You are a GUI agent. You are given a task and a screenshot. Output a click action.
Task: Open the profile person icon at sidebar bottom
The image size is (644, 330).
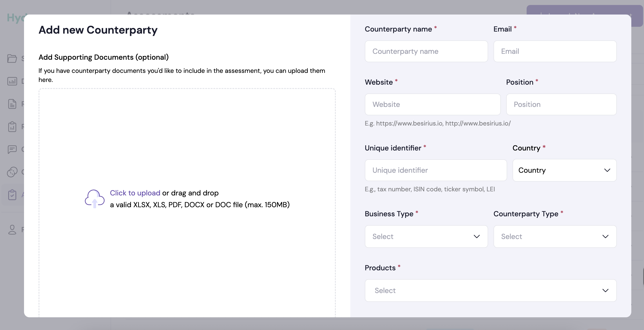(13, 230)
